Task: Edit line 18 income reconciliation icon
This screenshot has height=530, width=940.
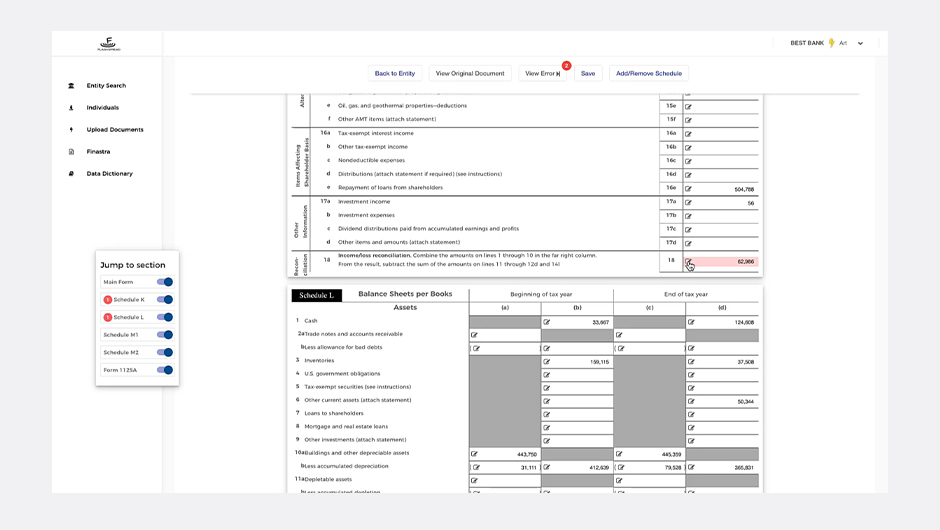Action: point(688,261)
